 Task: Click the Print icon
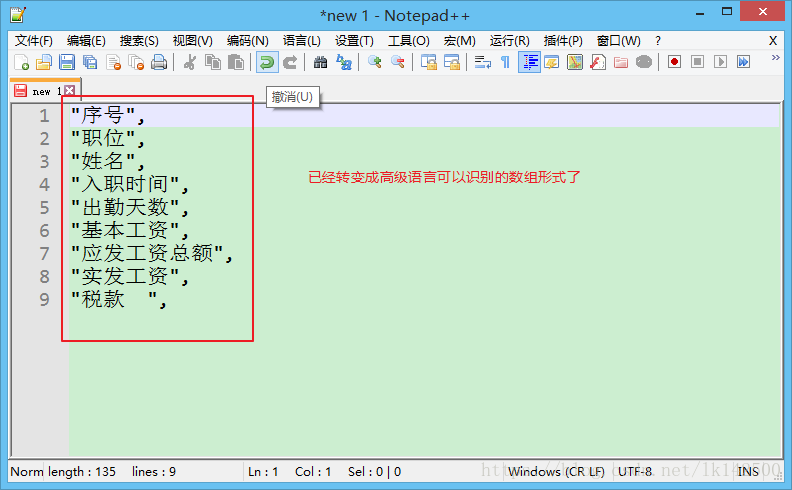(x=159, y=62)
